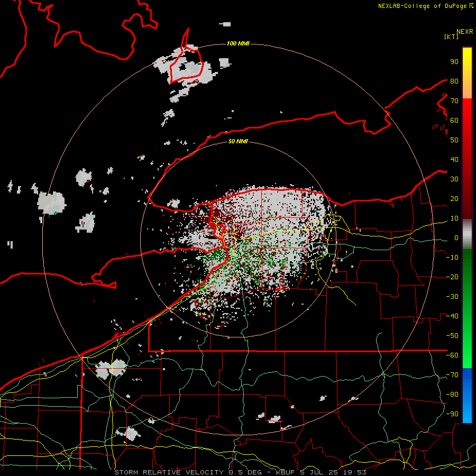The height and width of the screenshot is (476, 476).
Task: Click the -60 scale value
Action: (x=452, y=355)
